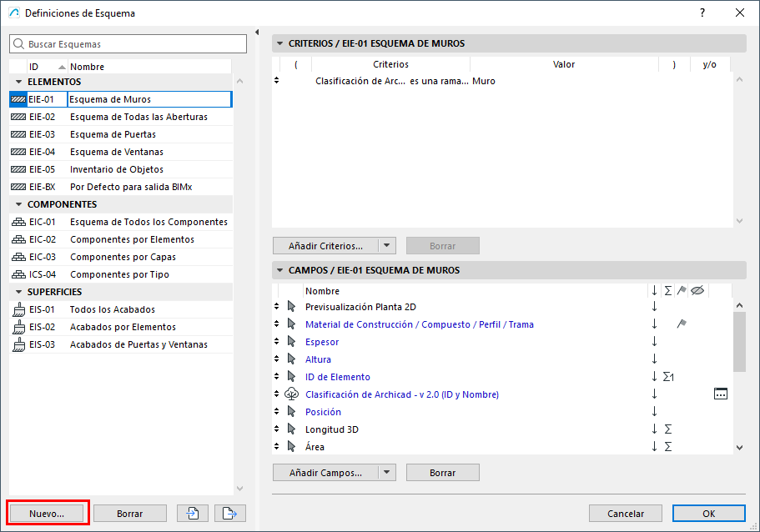Screen dimensions: 760x532
Task: Collapse the CRITERIOS panel
Action: [x=279, y=43]
